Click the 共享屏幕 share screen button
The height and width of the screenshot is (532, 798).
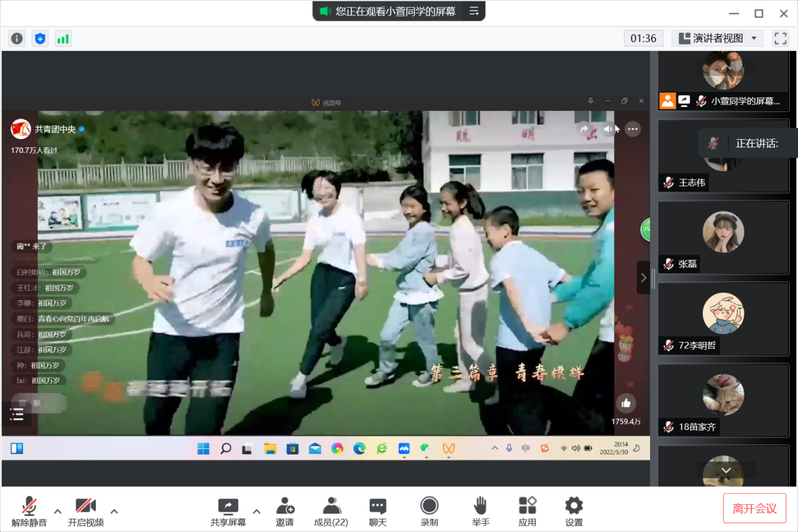[228, 511]
